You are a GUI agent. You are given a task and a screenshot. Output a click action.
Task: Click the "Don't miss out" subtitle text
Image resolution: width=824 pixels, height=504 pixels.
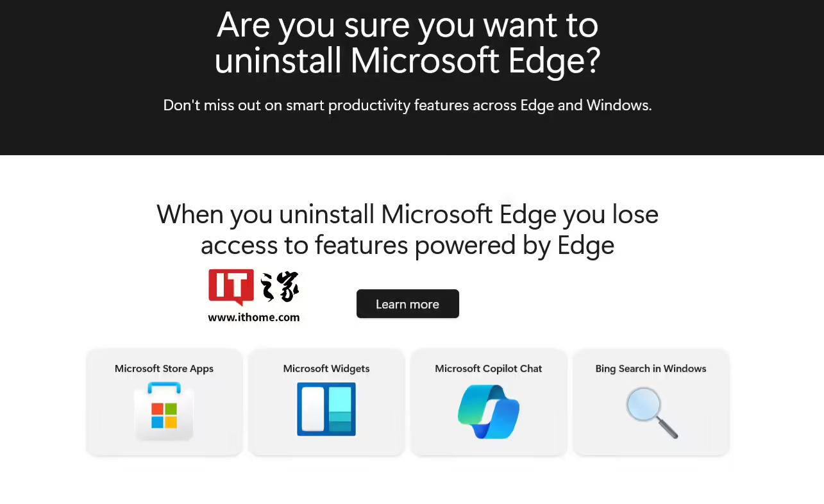(x=408, y=105)
